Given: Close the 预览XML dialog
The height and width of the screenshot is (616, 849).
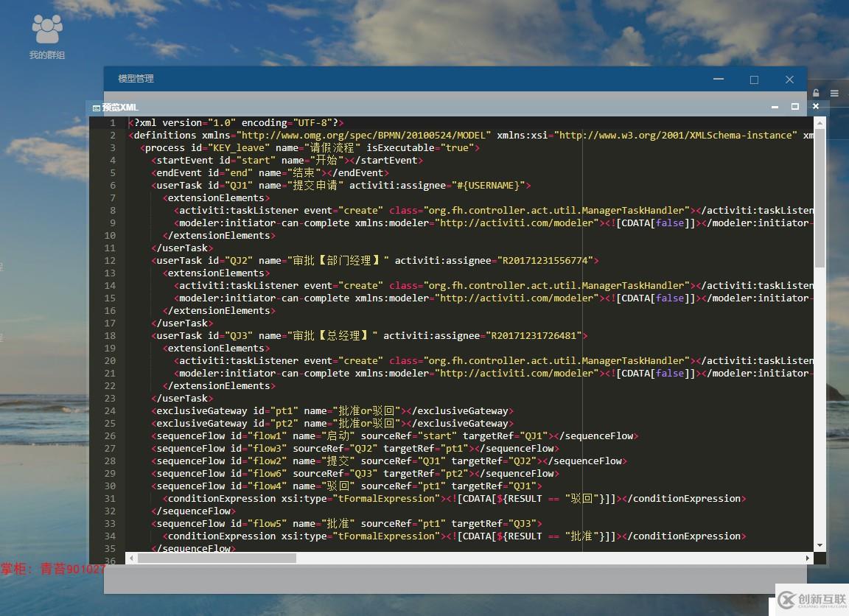Looking at the screenshot, I should [816, 107].
